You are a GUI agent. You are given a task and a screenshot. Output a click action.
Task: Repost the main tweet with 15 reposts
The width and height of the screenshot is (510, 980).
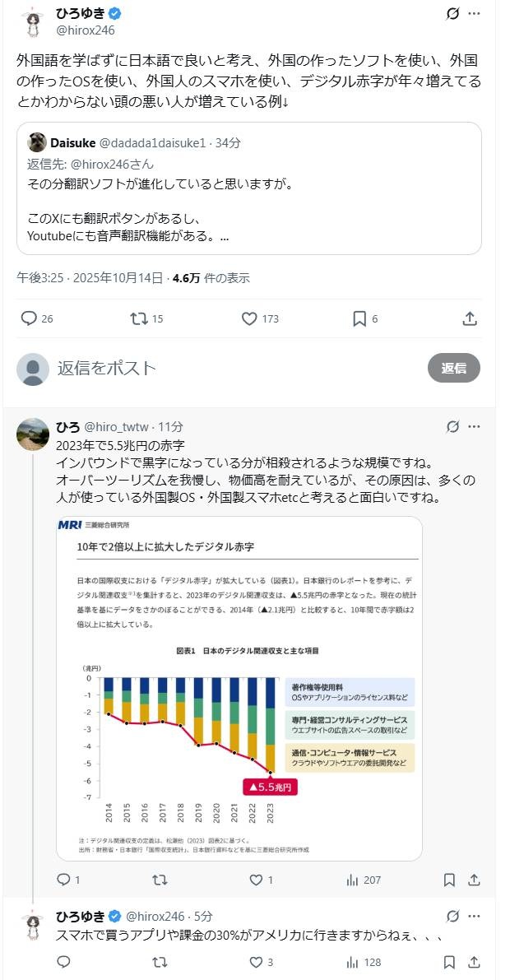point(138,318)
